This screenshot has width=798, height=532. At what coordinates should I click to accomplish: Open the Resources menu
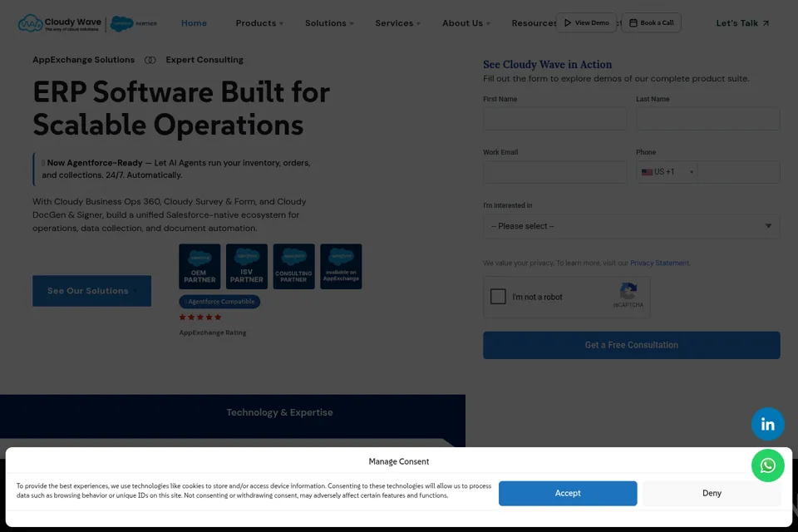pyautogui.click(x=534, y=23)
